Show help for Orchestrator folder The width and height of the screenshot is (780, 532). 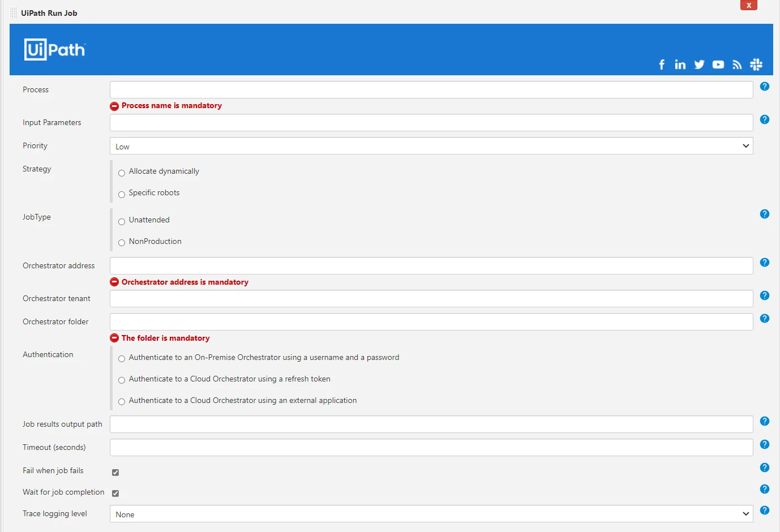click(x=765, y=319)
